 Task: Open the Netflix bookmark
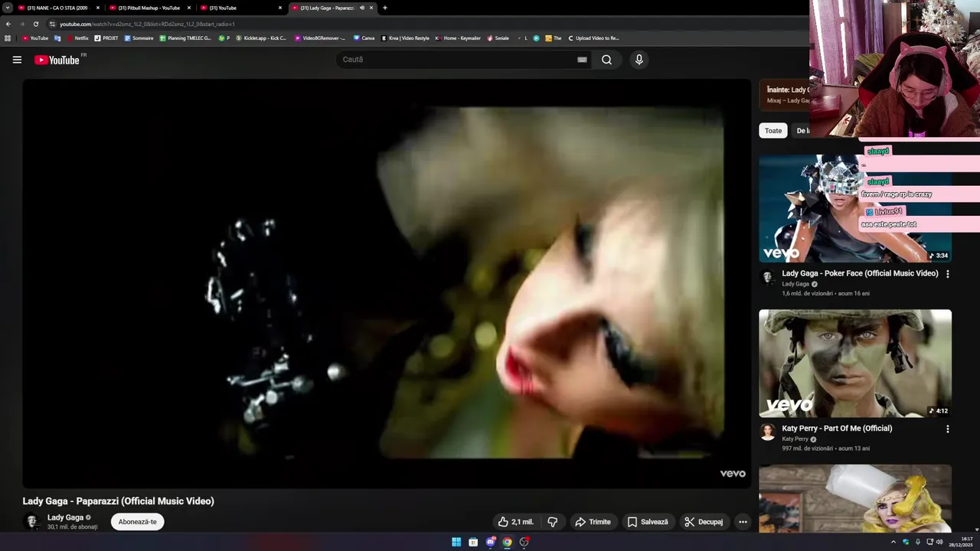click(78, 38)
